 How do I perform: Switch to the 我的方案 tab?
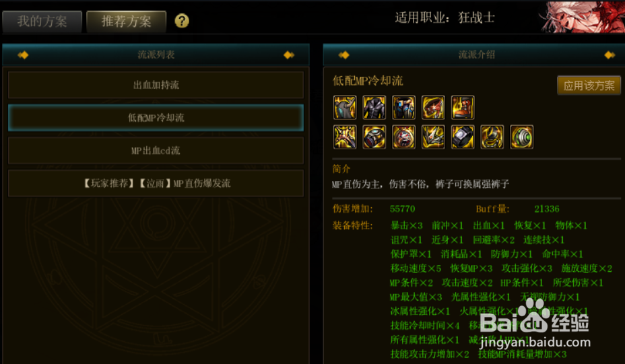(x=42, y=21)
